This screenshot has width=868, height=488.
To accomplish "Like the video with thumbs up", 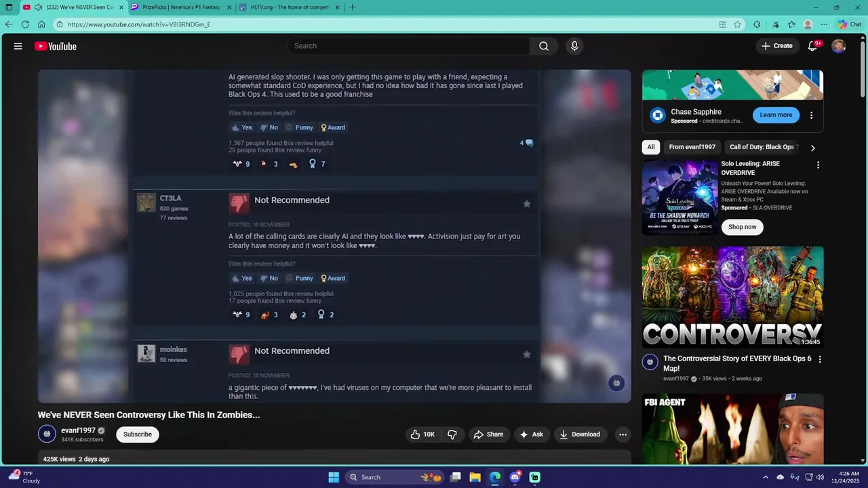I will point(422,434).
